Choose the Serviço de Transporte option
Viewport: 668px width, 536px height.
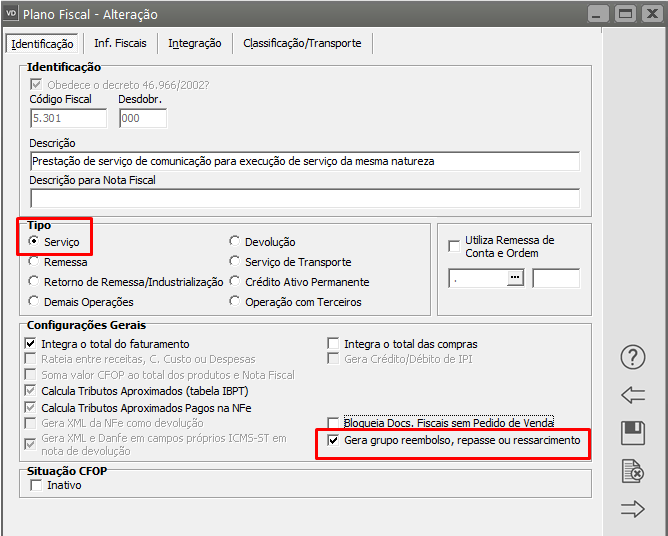point(235,262)
